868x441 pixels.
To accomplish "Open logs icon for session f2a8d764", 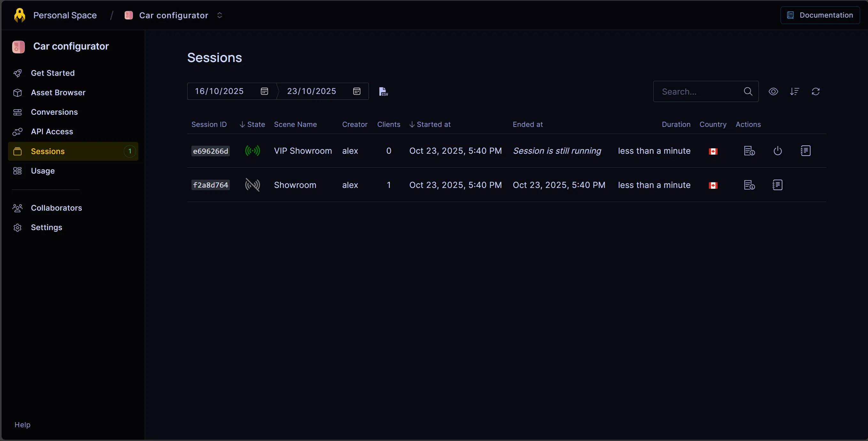I will point(777,185).
